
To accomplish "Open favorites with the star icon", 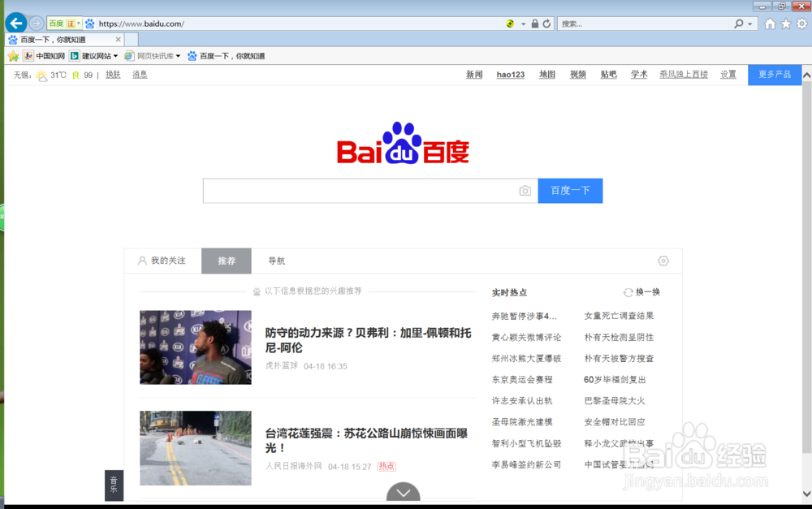I will (786, 24).
